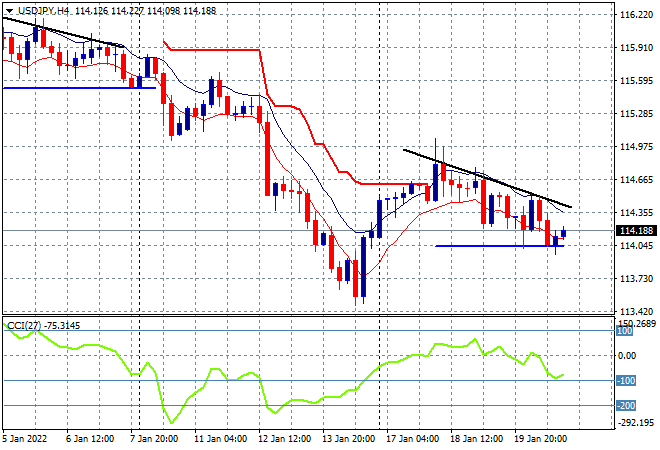Click the 7 Jan 20:00 time label
Screen dimensions: 660x450
[x=154, y=439]
